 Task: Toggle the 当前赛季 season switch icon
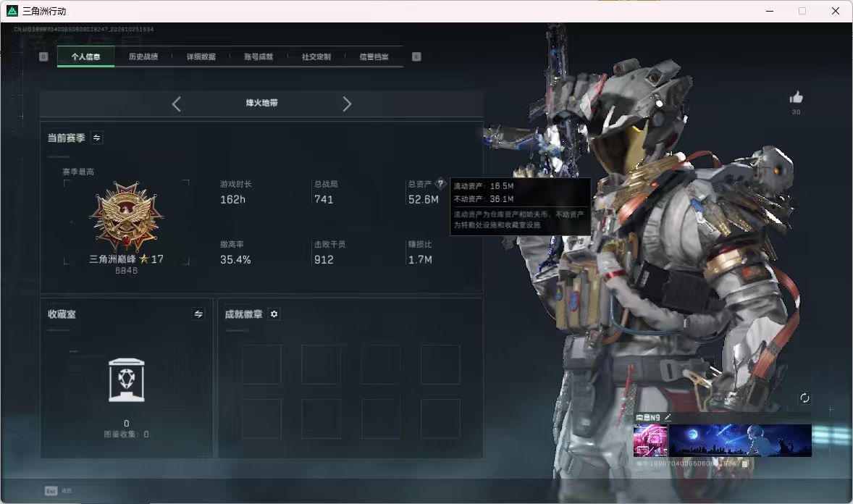[97, 138]
